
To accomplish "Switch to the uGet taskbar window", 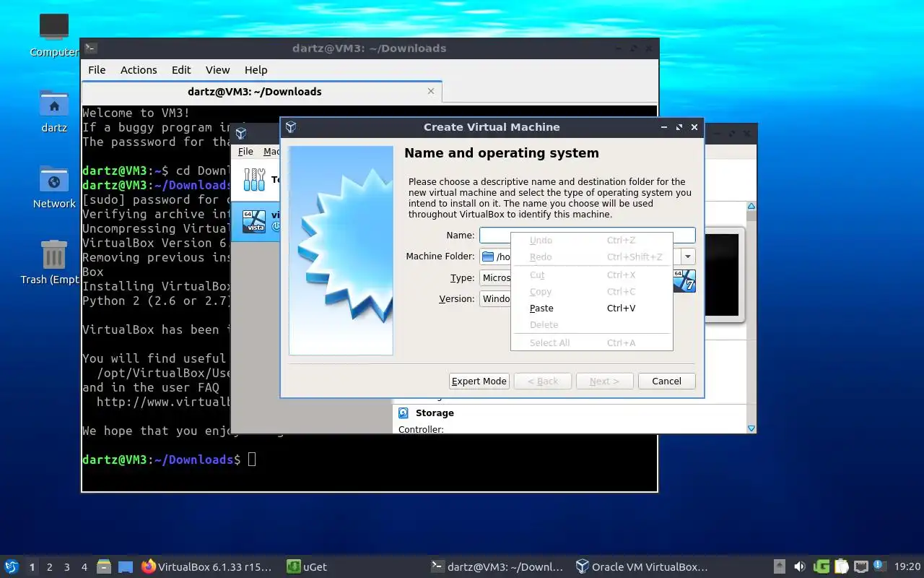I will (x=307, y=567).
